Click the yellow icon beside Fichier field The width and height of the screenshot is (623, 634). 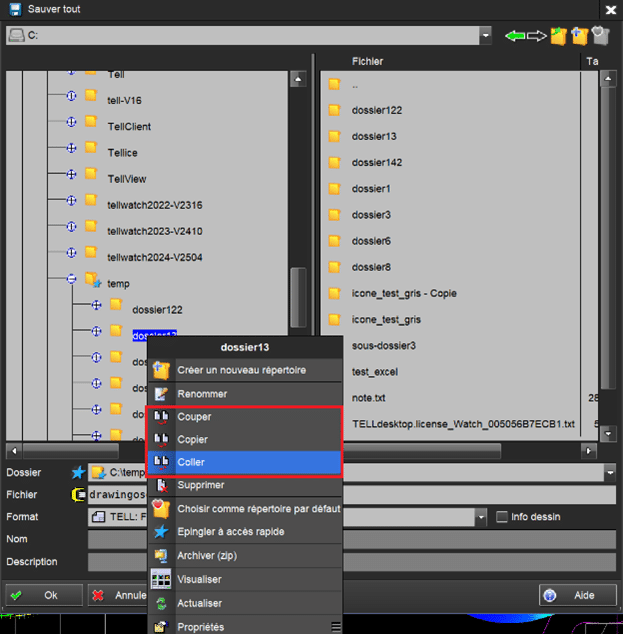[79, 494]
